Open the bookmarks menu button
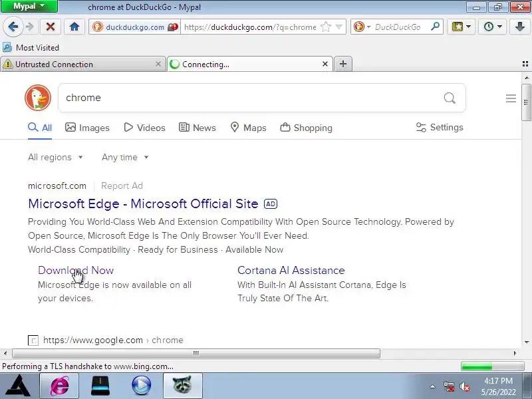This screenshot has height=399, width=532. click(x=461, y=27)
